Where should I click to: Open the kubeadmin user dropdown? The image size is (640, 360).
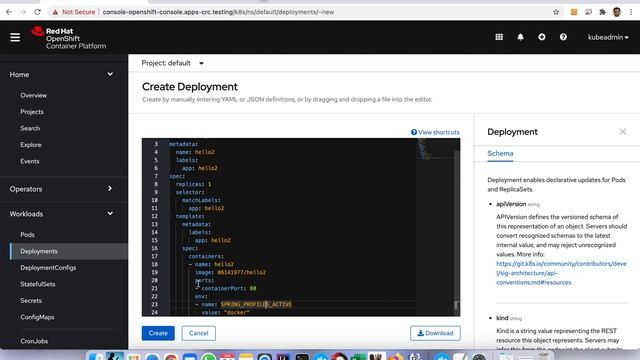pos(608,37)
